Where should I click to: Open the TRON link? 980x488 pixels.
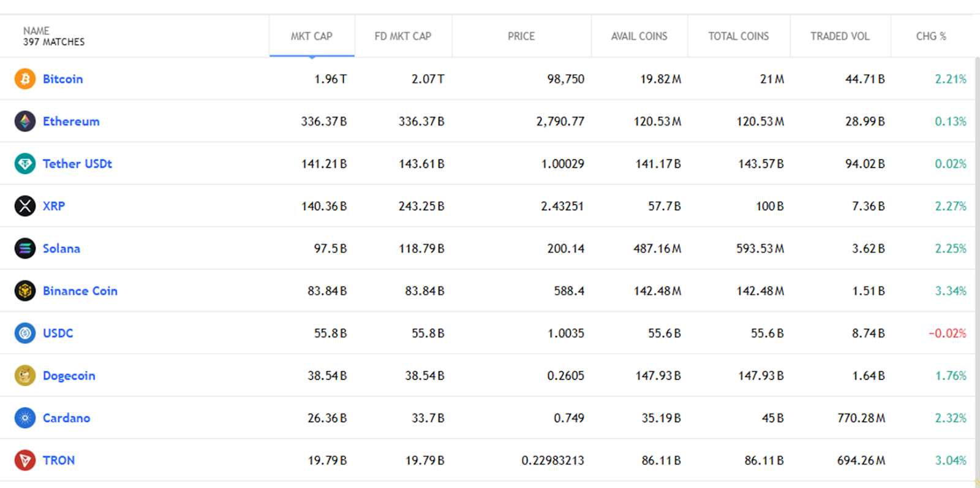pos(59,460)
